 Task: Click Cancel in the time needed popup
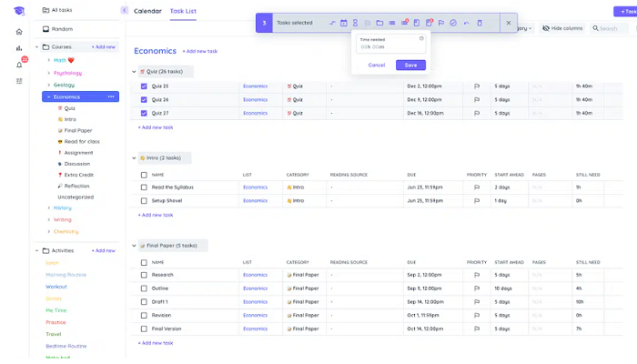(x=377, y=65)
